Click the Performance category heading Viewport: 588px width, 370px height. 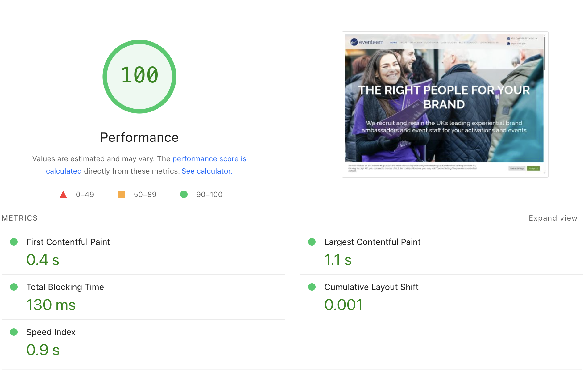tap(139, 137)
